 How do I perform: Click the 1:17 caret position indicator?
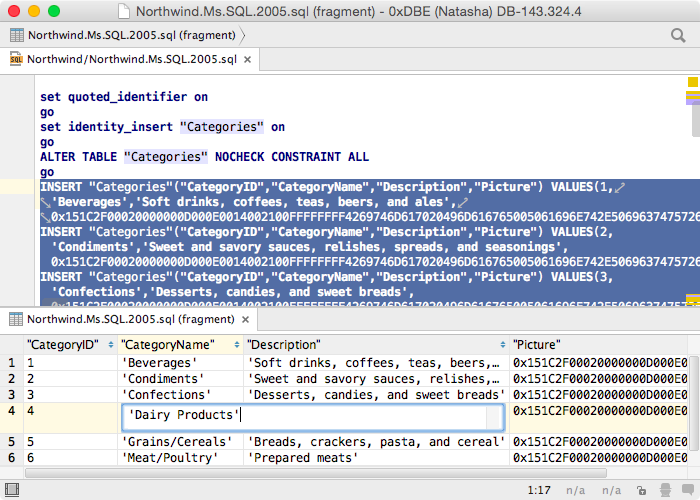click(539, 490)
